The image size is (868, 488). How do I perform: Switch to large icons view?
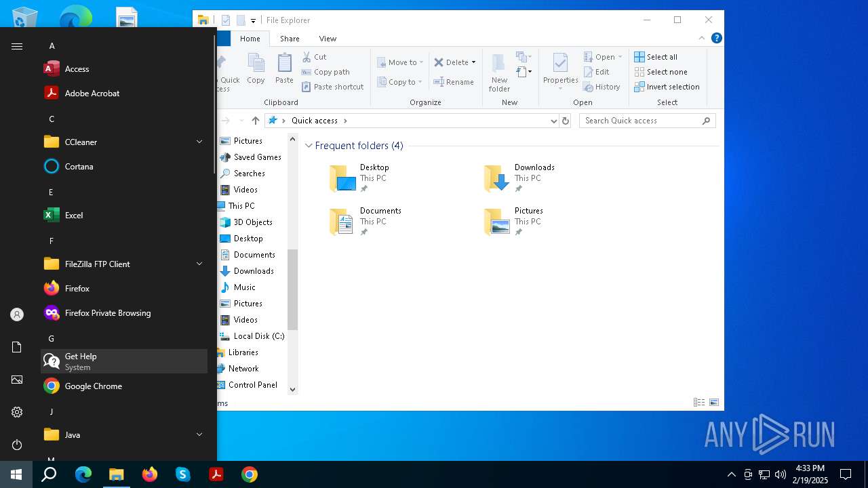pyautogui.click(x=714, y=403)
